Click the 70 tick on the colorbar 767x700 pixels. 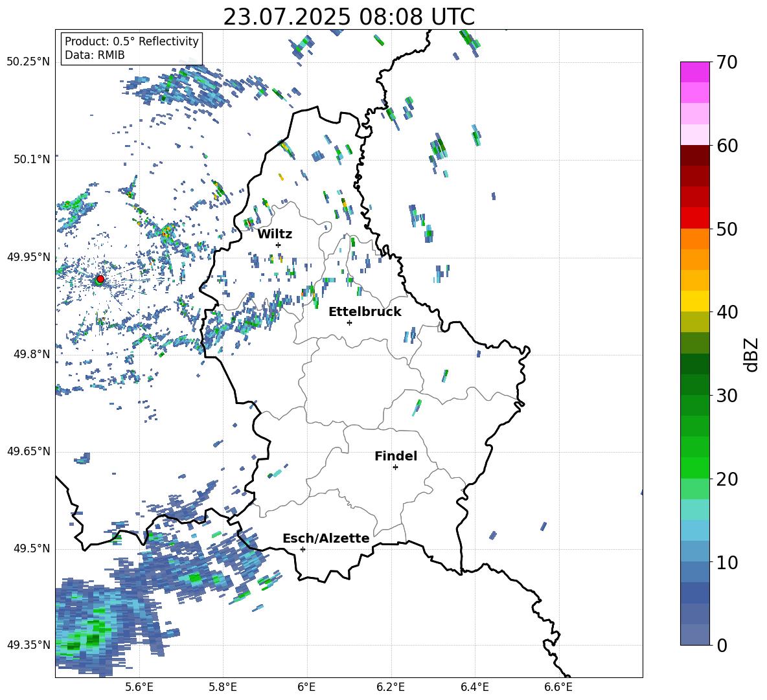(x=726, y=63)
